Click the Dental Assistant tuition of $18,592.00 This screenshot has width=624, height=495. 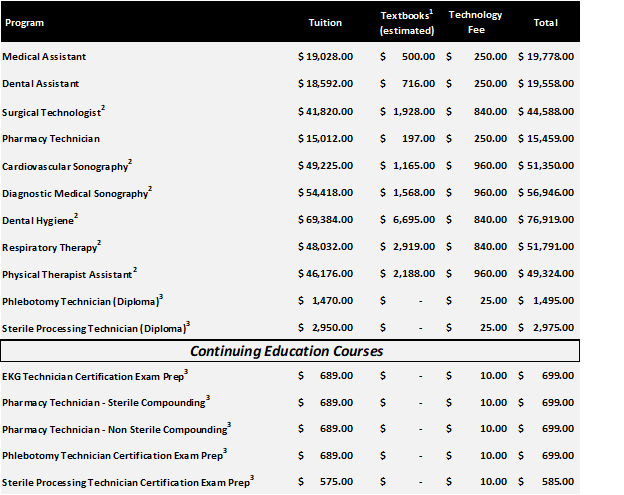325,84
